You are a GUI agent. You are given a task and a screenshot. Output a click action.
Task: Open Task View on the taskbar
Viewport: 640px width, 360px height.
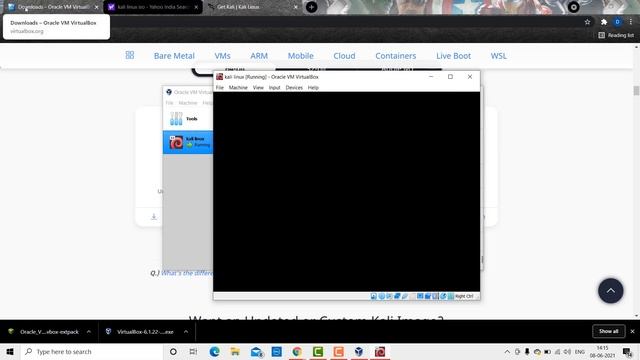click(193, 351)
